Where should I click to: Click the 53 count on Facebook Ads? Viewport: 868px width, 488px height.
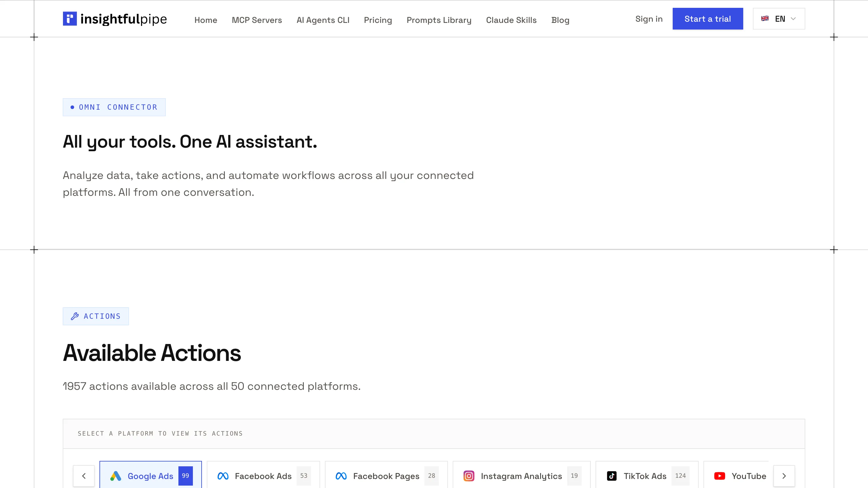303,476
